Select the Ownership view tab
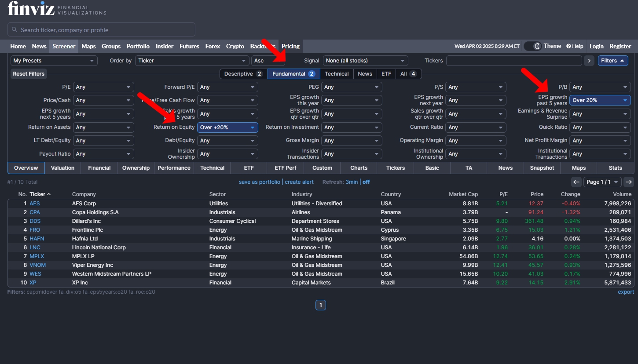The image size is (638, 364). click(x=136, y=168)
